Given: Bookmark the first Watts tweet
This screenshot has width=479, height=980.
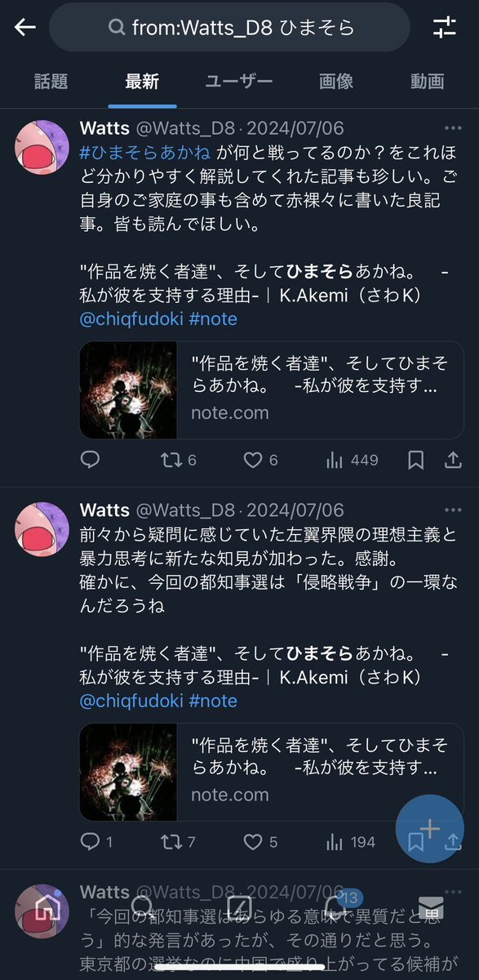Looking at the screenshot, I should point(415,460).
